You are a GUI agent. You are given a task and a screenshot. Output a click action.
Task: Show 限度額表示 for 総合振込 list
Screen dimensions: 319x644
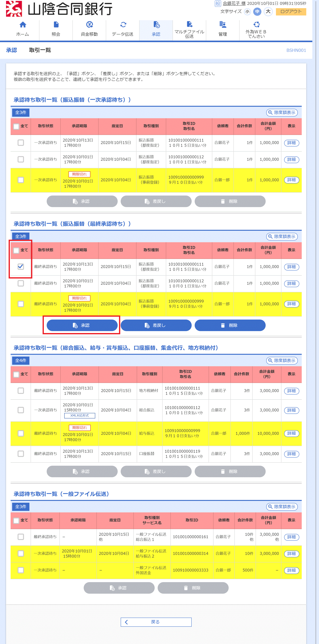coord(282,361)
